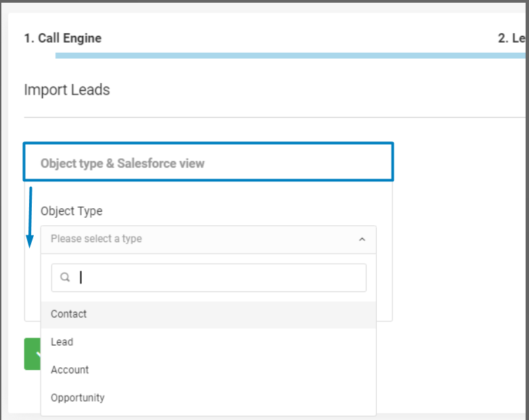529x420 pixels.
Task: Click the Object Type field label
Action: [x=72, y=211]
